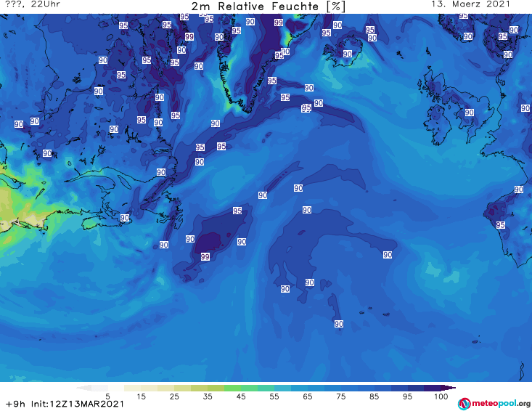
Task: Click the date '13. Maerz 2021'
Action: [x=470, y=4]
